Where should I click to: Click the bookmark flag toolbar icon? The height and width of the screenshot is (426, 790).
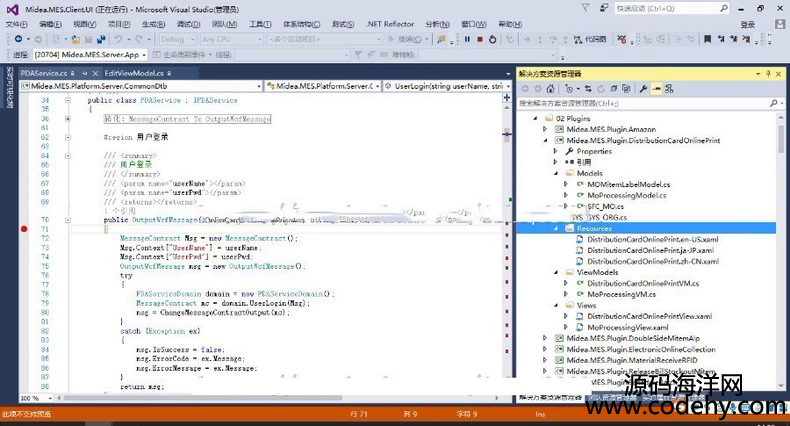click(707, 39)
